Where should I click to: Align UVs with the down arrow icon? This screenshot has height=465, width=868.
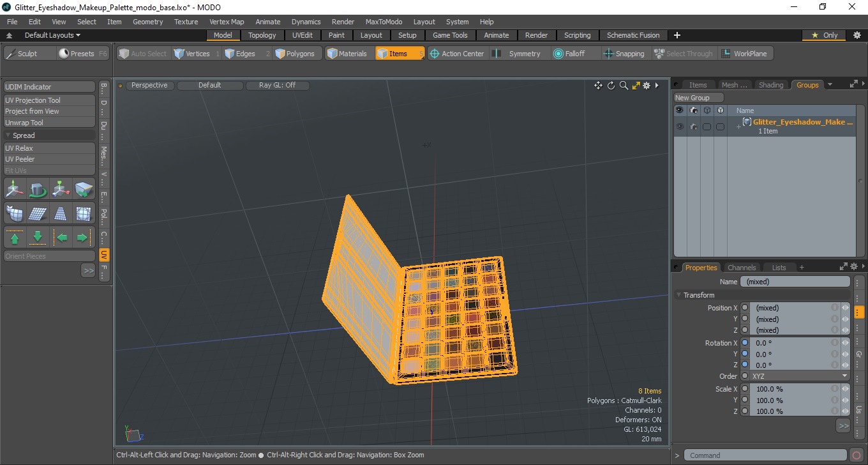click(x=38, y=238)
